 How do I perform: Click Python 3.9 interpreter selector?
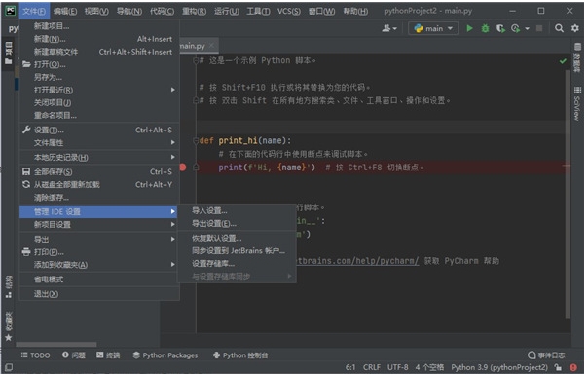tap(499, 367)
